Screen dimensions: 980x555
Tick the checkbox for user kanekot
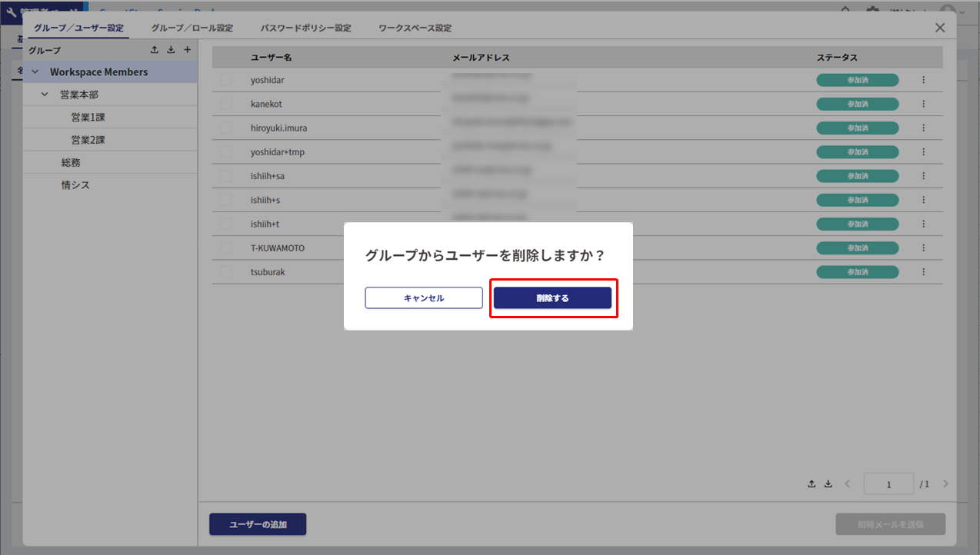[225, 104]
